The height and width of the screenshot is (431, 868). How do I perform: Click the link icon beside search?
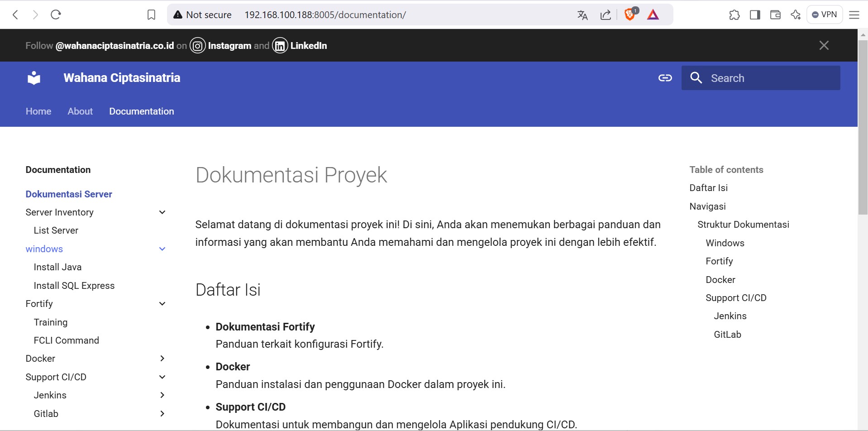665,78
